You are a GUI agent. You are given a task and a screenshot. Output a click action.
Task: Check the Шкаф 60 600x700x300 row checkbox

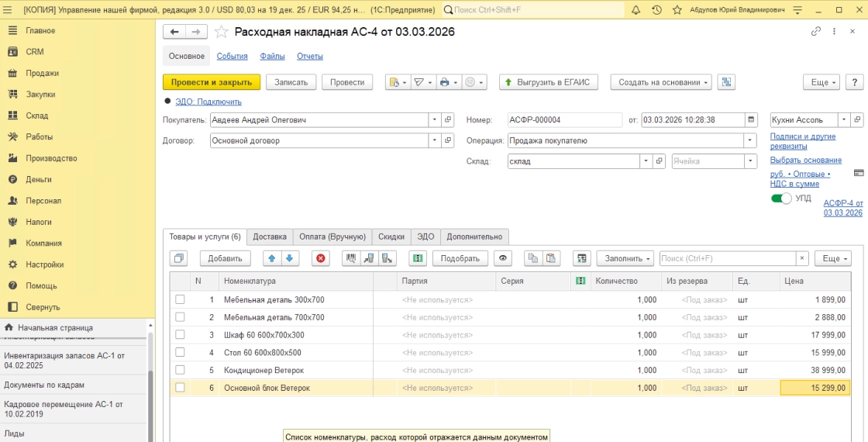[x=180, y=335]
